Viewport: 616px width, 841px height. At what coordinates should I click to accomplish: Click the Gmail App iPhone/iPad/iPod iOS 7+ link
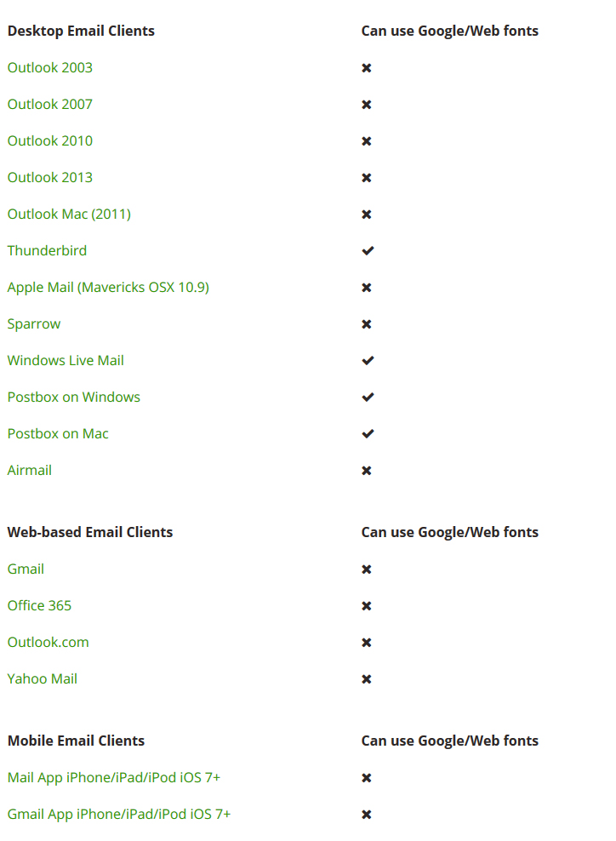coord(119,815)
